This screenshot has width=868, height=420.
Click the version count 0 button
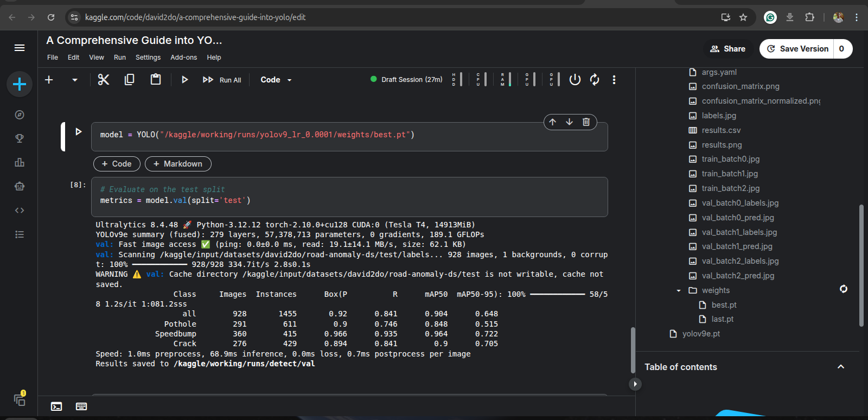[842, 49]
